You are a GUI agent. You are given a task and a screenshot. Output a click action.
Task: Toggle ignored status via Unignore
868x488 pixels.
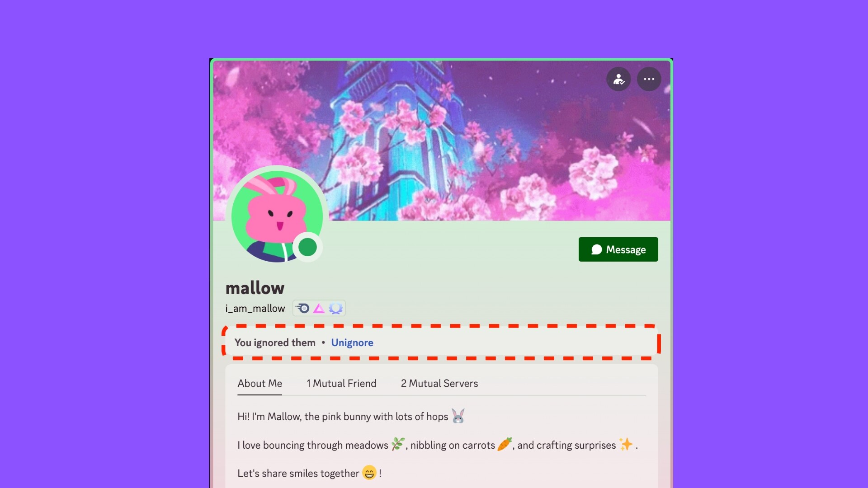352,342
